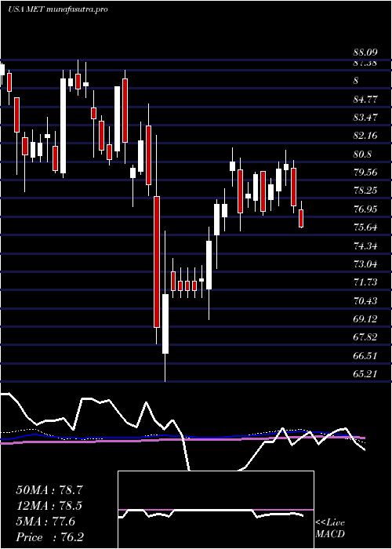Click the 67.82 price axis label
392x549 pixels.
pos(365,337)
